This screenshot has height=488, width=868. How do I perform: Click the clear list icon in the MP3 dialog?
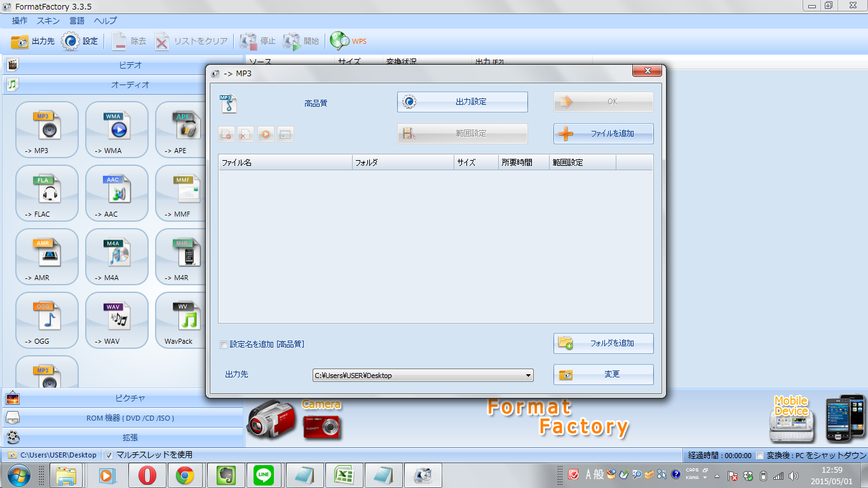tap(246, 134)
